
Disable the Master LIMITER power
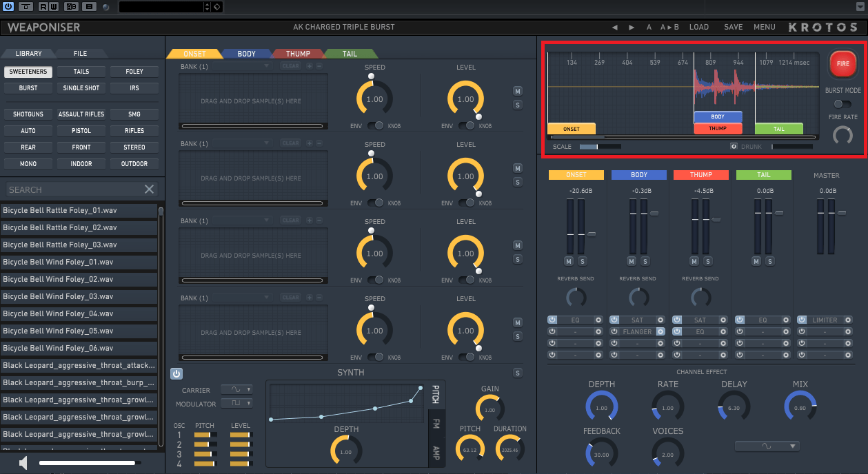[802, 320]
